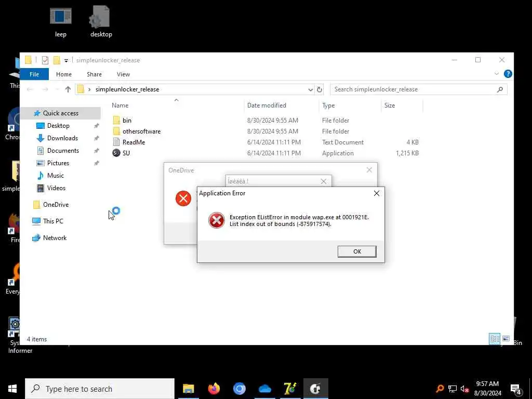The width and height of the screenshot is (532, 399).
Task: Open Network in the navigation pane
Action: [55, 238]
